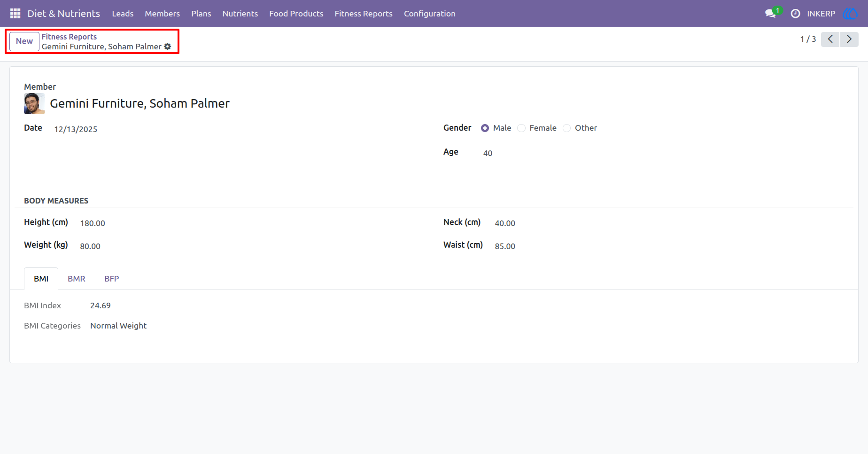Click Soham Palmer's member photo
The width and height of the screenshot is (868, 454).
click(34, 103)
